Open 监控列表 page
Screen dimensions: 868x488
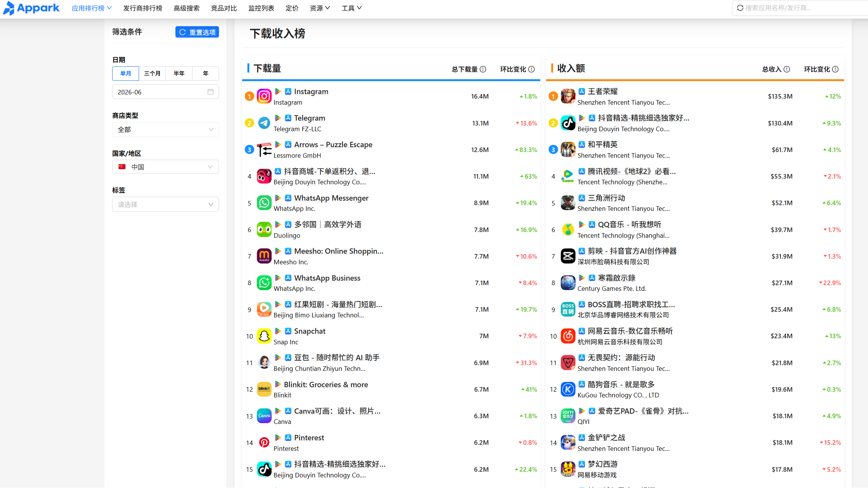(261, 8)
